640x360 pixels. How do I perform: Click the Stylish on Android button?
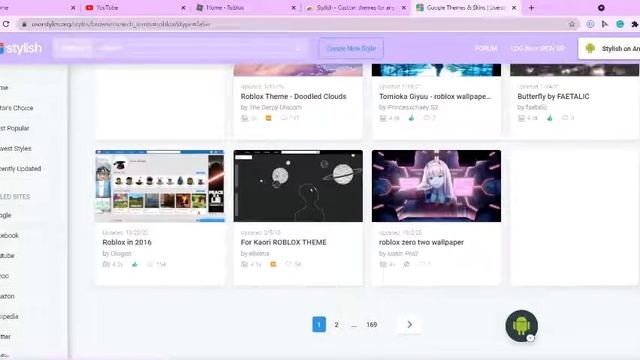click(x=609, y=49)
